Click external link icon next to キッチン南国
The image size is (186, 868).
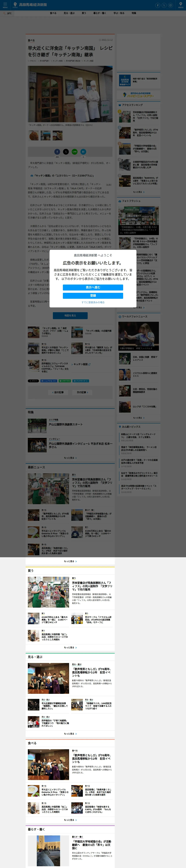(90, 364)
